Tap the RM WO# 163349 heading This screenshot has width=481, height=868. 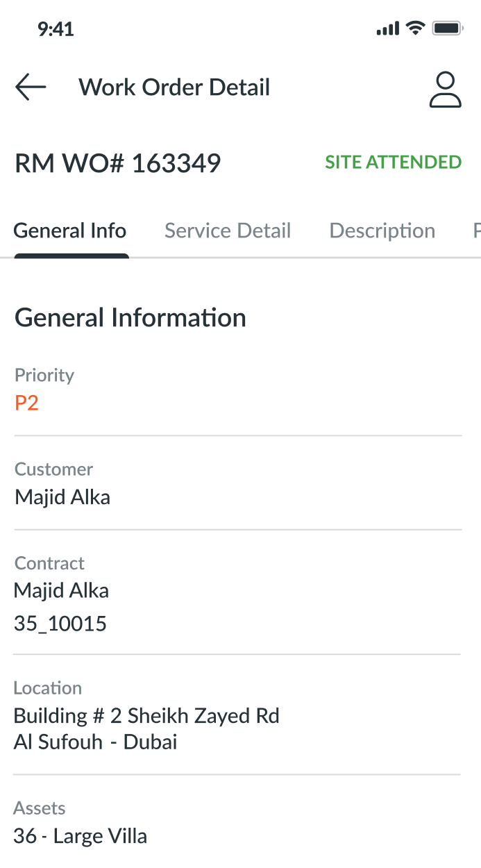[x=118, y=163]
